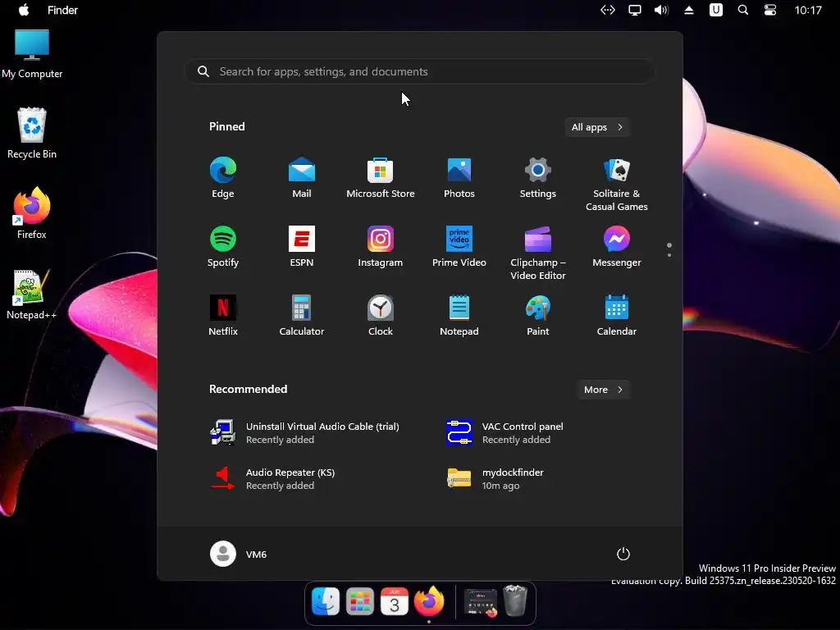Select Recycle Bin on the desktop
Viewport: 840px width, 630px height.
32,134
